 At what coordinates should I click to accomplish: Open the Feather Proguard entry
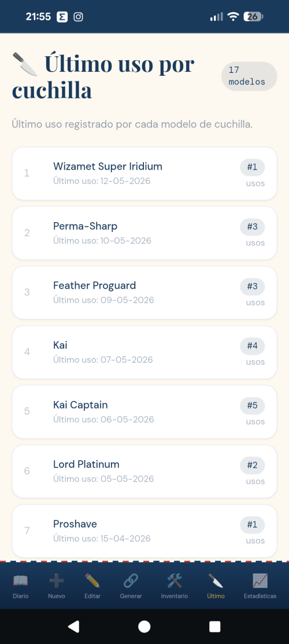point(144,292)
